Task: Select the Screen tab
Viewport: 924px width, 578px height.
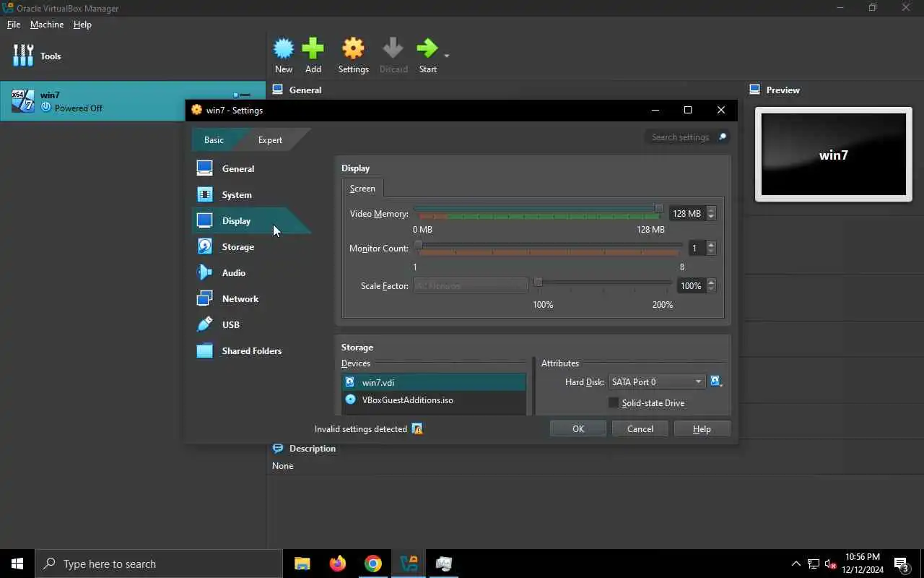Action: click(x=362, y=188)
